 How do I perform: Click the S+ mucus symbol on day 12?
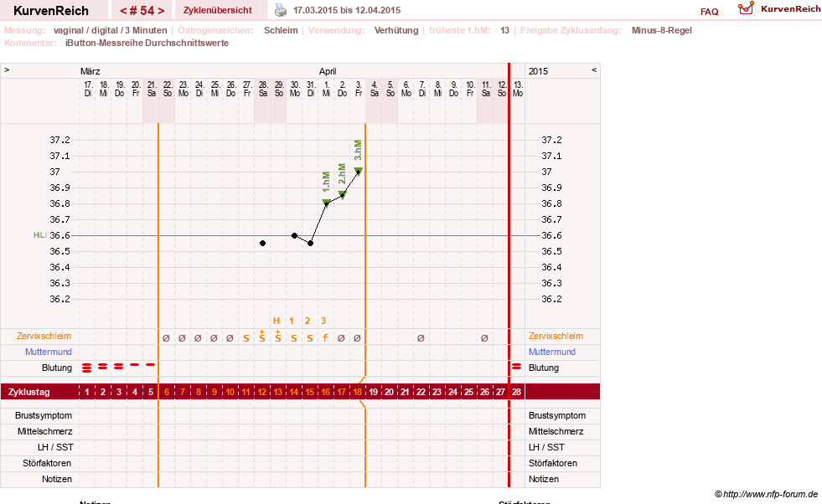[x=262, y=337]
